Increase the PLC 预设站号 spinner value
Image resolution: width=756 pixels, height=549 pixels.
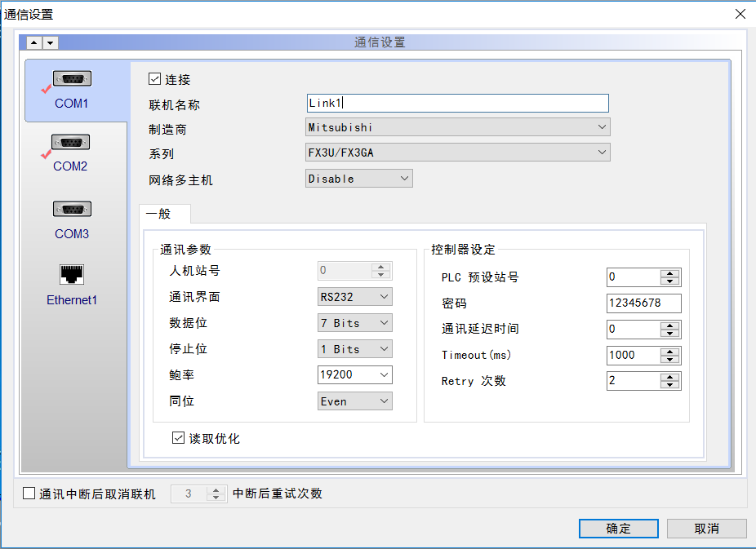coord(670,273)
